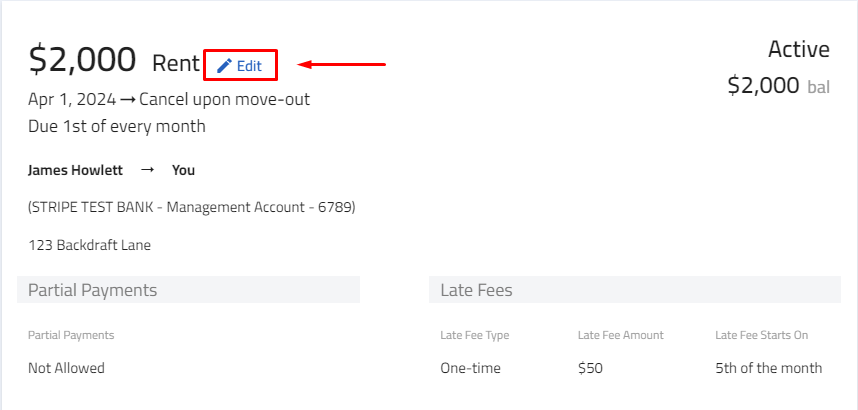The image size is (858, 410).
Task: Click the Rent charge label
Action: [x=176, y=63]
